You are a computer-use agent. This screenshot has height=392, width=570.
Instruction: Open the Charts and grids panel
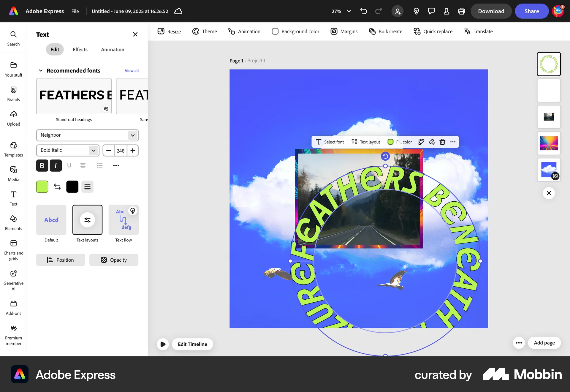[x=13, y=248]
